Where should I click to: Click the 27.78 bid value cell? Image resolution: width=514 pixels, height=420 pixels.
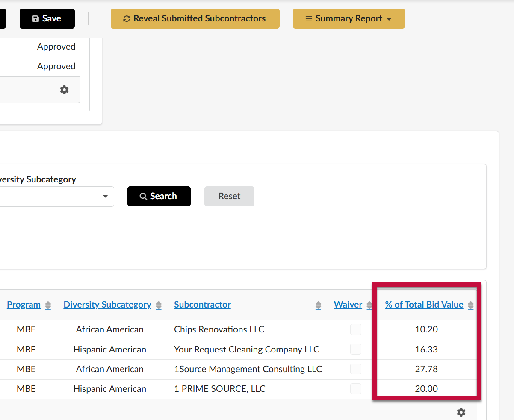pos(426,369)
